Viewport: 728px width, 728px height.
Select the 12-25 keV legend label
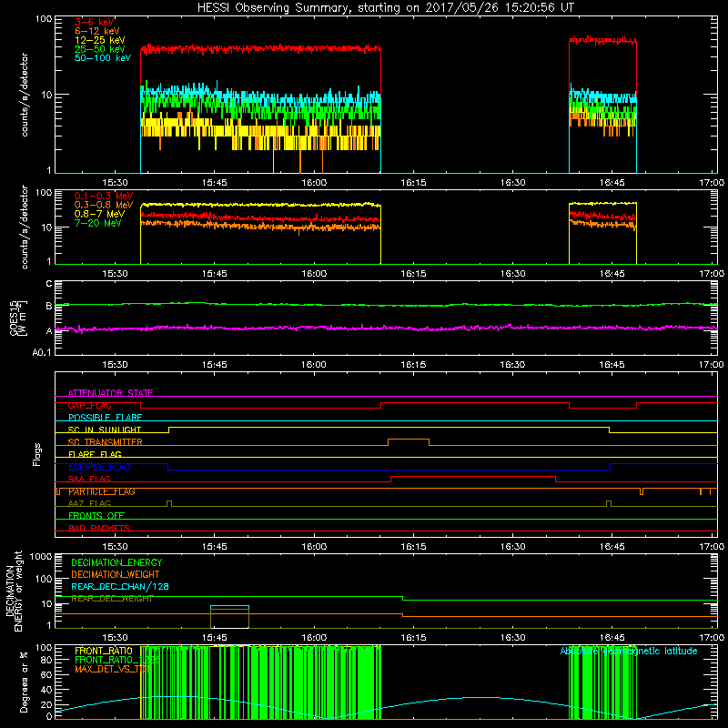coord(99,40)
